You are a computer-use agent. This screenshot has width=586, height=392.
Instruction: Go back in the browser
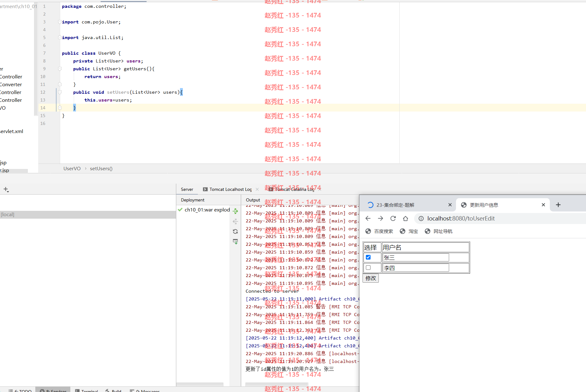coord(368,218)
